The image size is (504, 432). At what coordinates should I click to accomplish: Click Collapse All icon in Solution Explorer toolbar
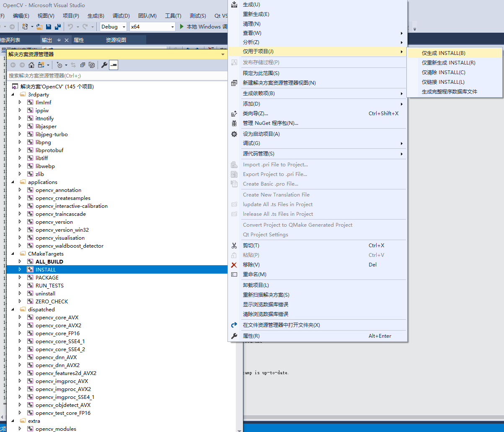(x=83, y=65)
